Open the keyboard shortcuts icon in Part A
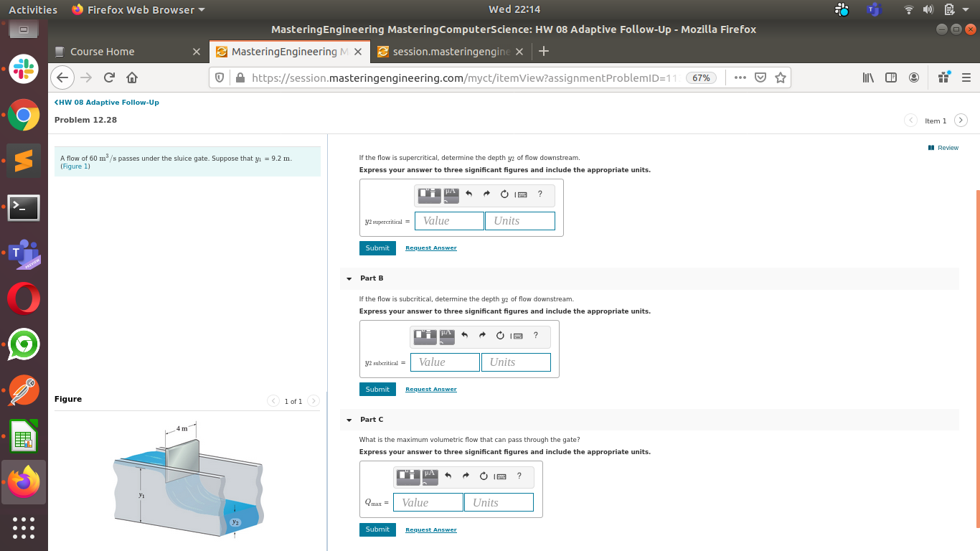Screen dimensions: 980x551 [521, 194]
